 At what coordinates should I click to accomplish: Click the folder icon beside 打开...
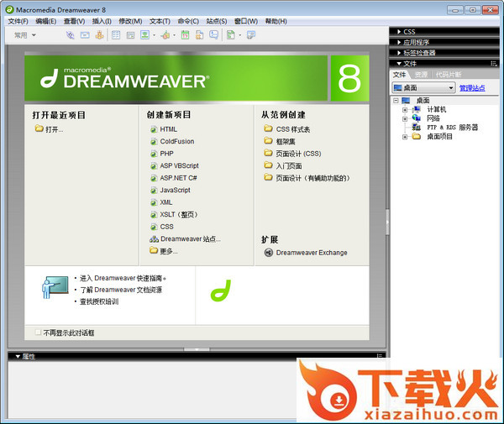[x=39, y=128]
